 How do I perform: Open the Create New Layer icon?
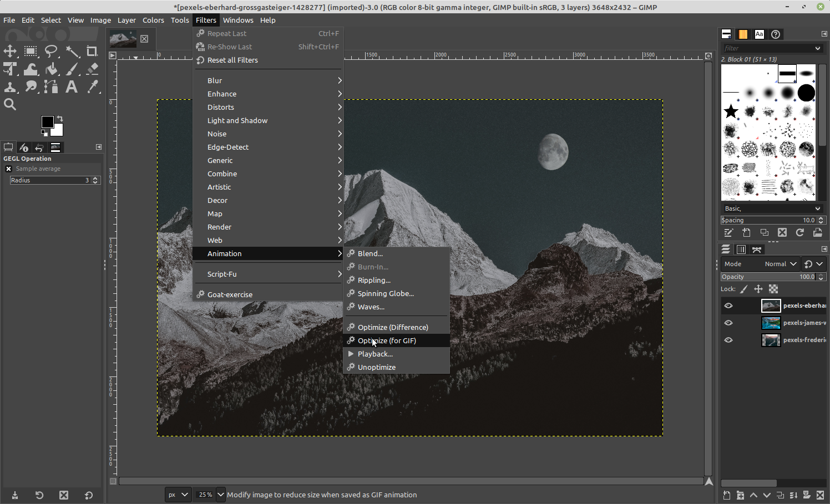[726, 495]
